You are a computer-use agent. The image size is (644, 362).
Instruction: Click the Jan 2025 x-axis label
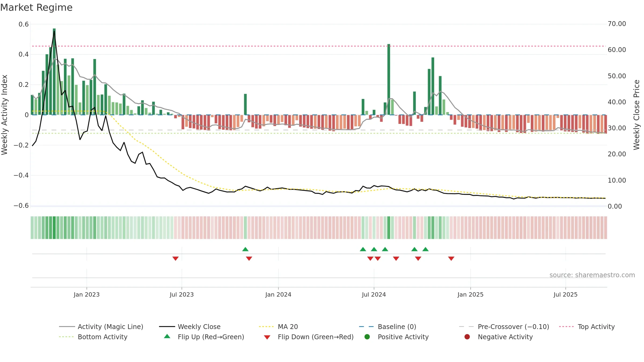470,294
